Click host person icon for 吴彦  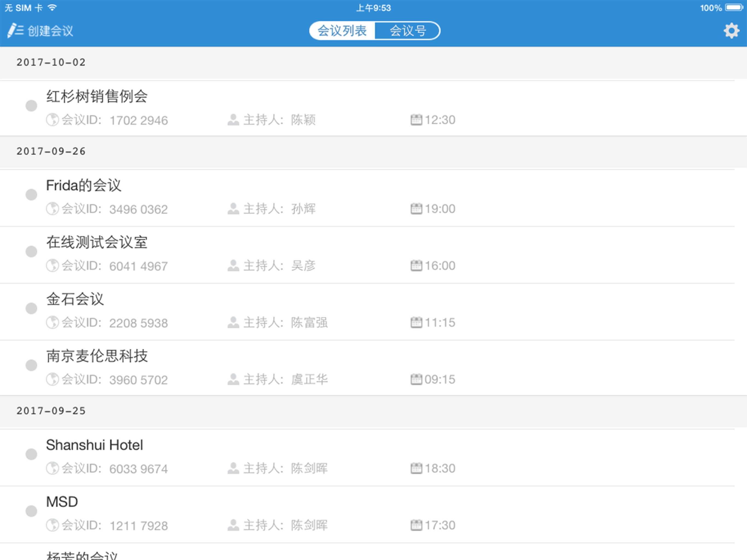coord(233,266)
